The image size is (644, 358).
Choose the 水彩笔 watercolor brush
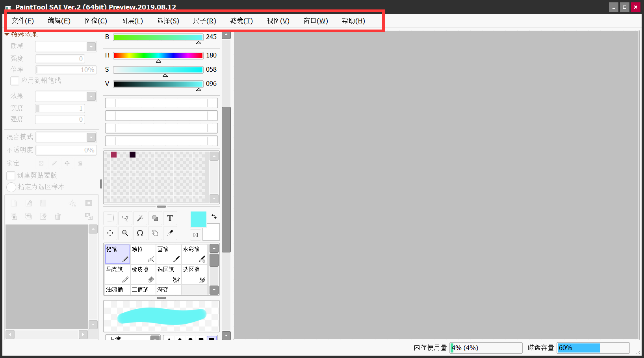pos(194,254)
